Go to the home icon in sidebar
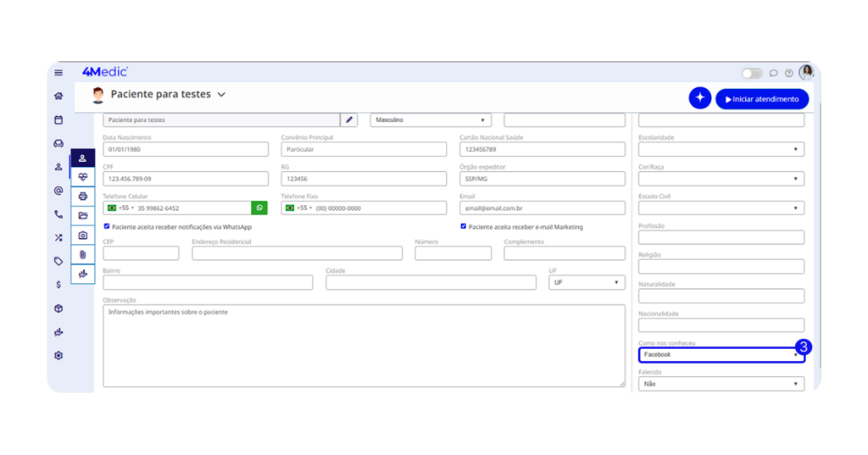This screenshot has height=455, width=868. pyautogui.click(x=58, y=97)
